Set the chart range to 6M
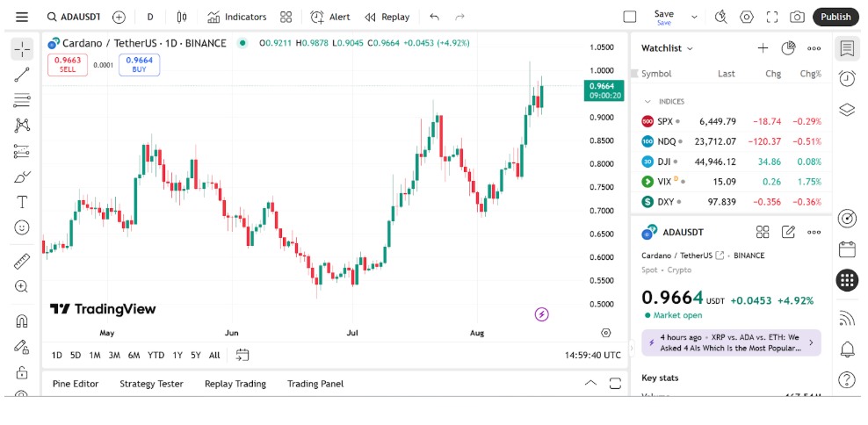Viewport: 868px width, 425px height. click(134, 356)
